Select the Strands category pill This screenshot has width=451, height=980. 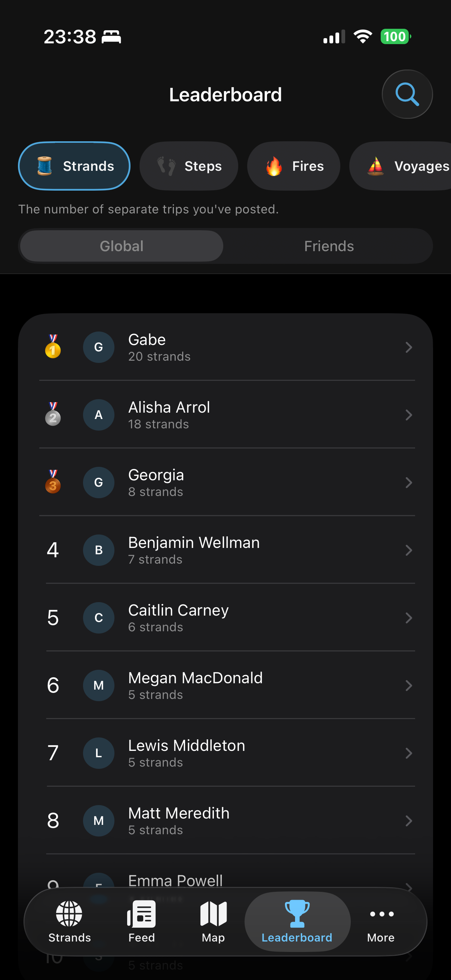pos(74,166)
